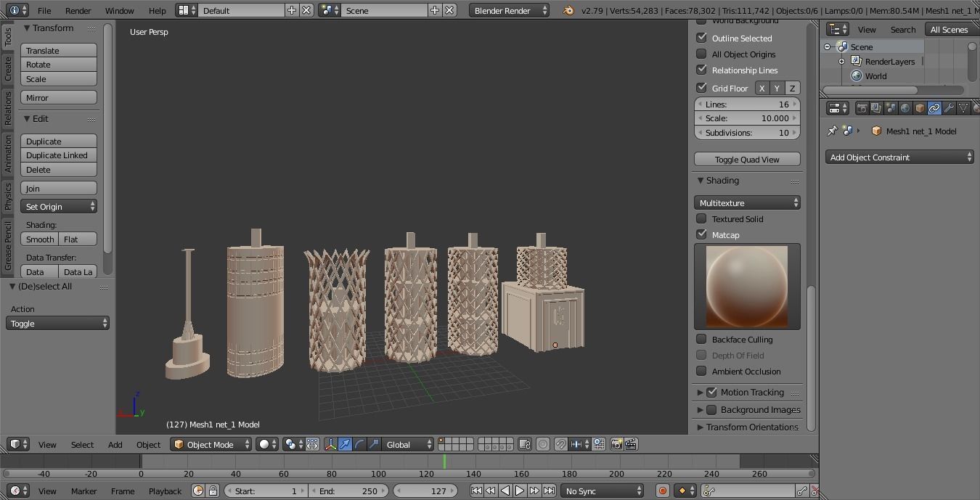Click the Translate button

coord(59,51)
